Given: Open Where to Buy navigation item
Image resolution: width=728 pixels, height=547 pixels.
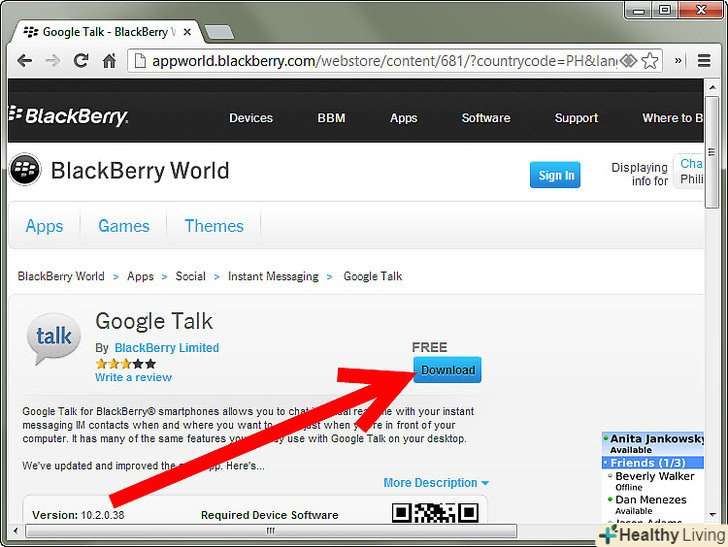Looking at the screenshot, I should tap(672, 118).
